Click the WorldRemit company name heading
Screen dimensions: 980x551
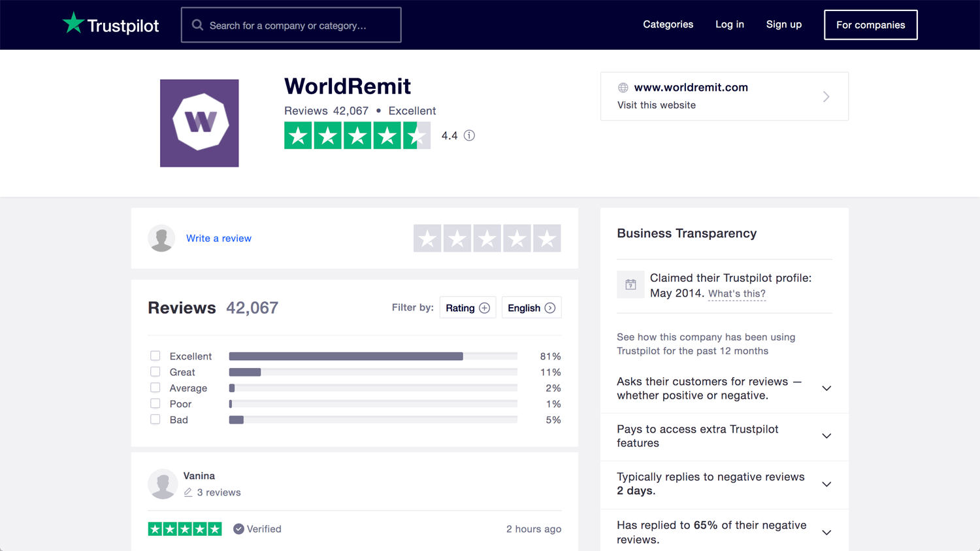pos(347,86)
